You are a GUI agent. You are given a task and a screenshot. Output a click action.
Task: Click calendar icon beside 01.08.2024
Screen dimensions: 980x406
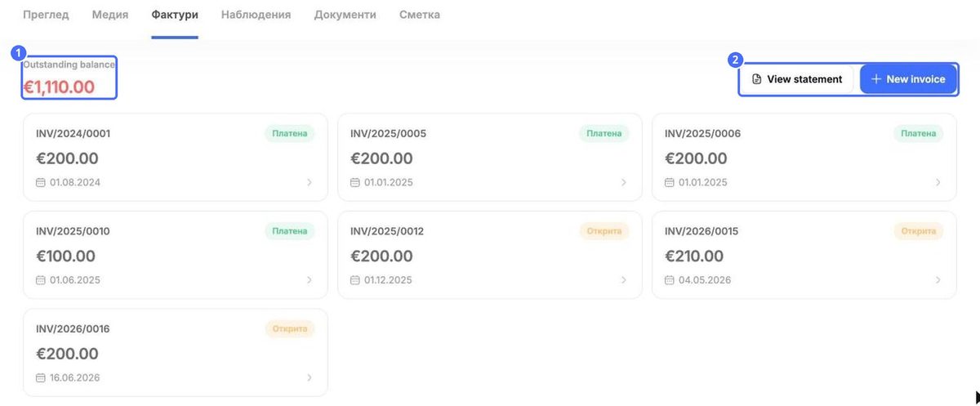[41, 182]
